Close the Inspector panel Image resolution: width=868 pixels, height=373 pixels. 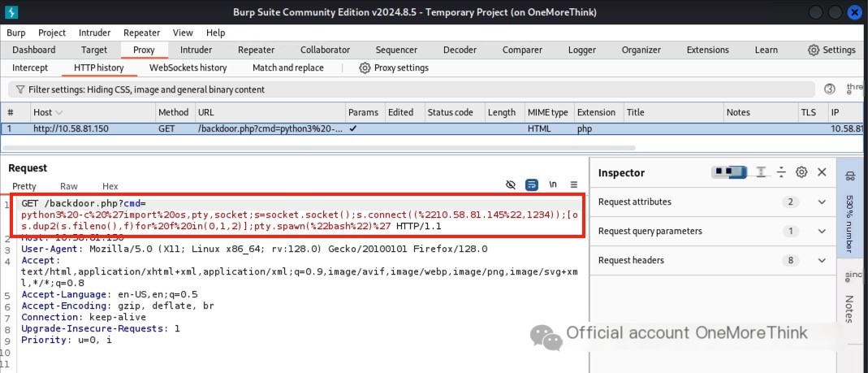(822, 172)
